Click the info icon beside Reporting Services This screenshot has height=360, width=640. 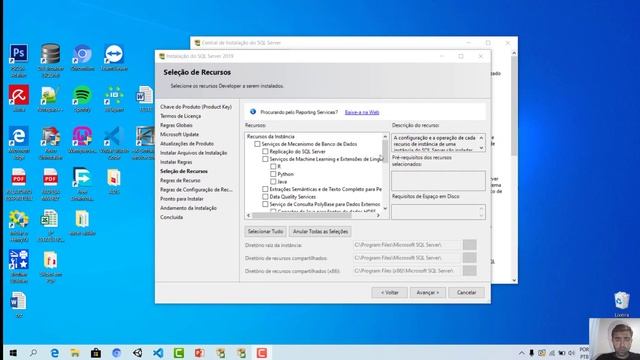253,111
